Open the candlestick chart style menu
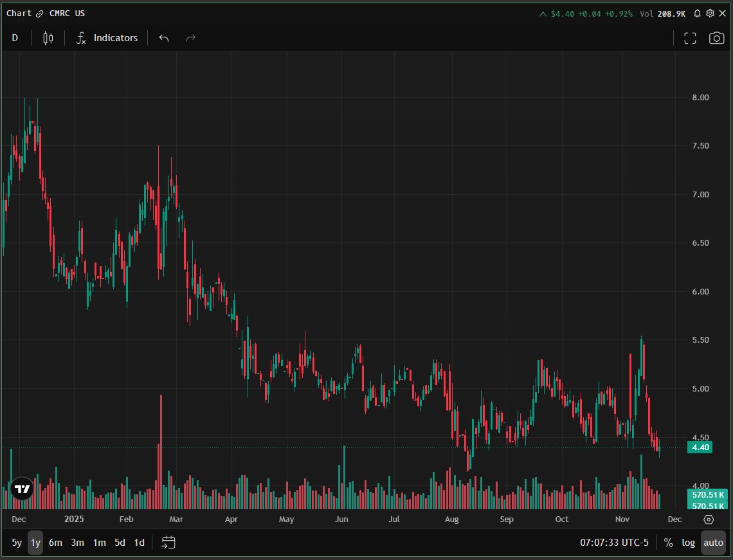 click(x=48, y=38)
